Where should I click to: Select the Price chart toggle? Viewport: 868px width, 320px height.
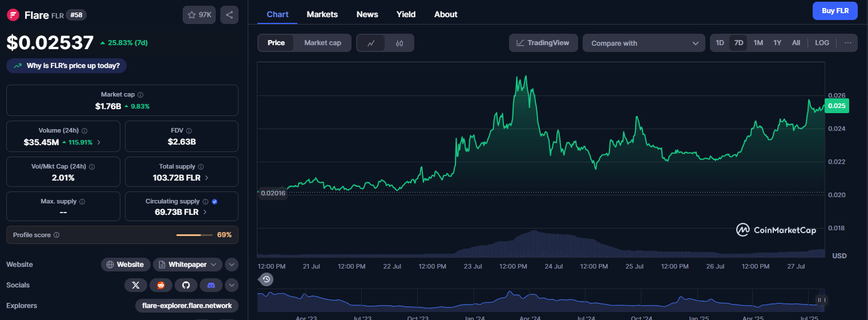276,43
